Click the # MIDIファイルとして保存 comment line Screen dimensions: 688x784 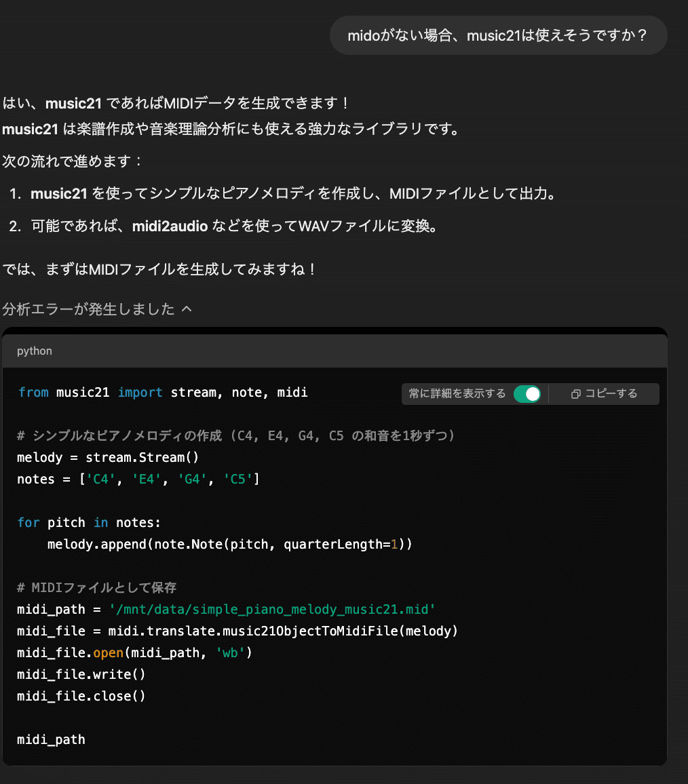[x=97, y=588]
